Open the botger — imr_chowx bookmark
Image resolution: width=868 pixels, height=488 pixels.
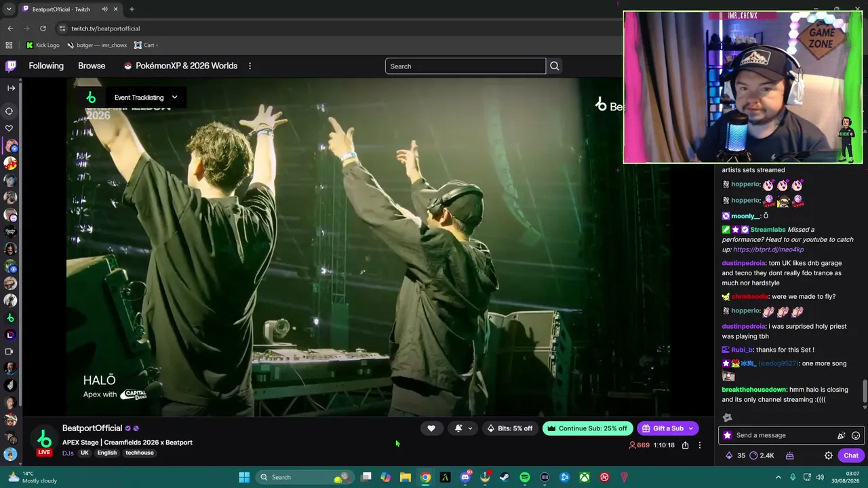[96, 45]
